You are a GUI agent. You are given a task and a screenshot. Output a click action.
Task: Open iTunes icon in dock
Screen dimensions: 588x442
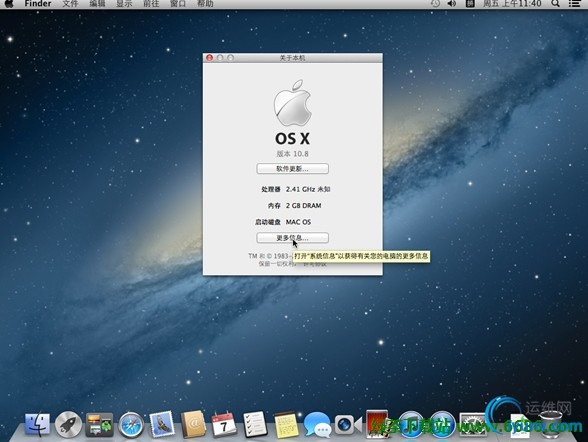411,424
